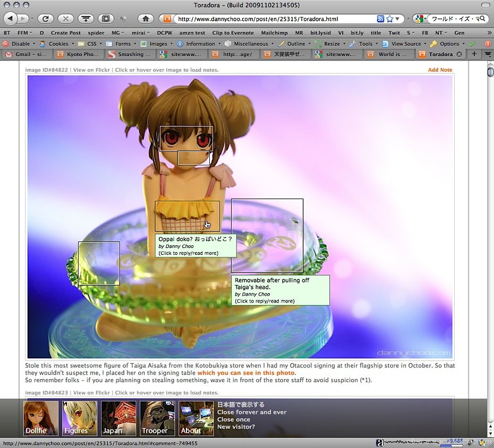Open the Japan thumbnail
Screen dimensions: 494x448
tap(118, 418)
